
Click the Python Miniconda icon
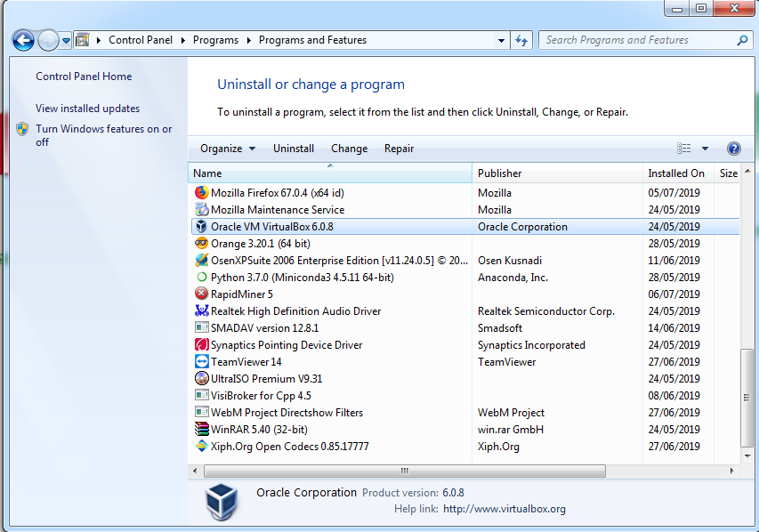coord(199,277)
